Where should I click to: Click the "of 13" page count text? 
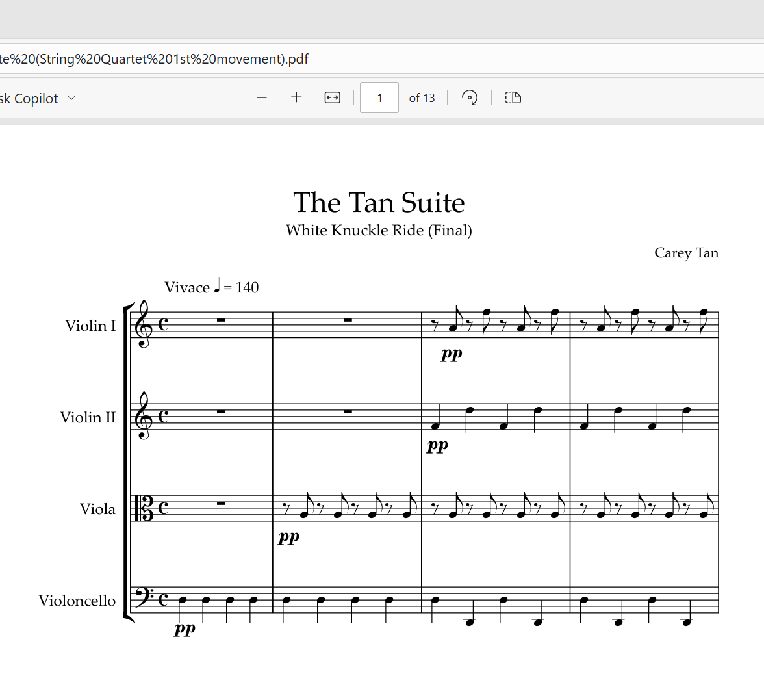tap(422, 98)
